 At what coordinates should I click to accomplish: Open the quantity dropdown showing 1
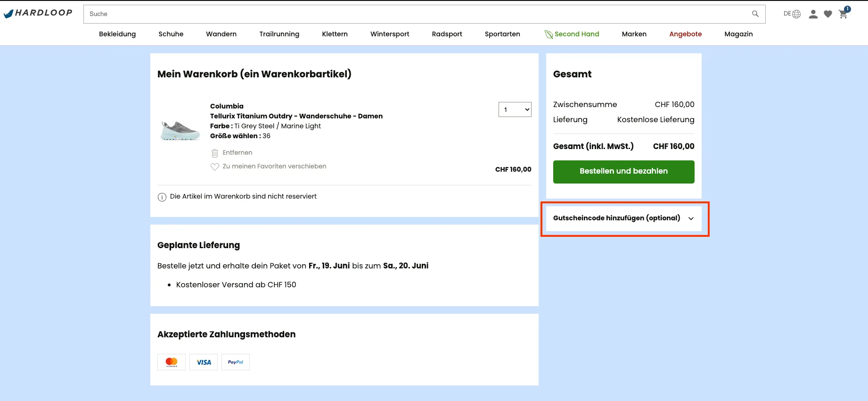point(515,109)
